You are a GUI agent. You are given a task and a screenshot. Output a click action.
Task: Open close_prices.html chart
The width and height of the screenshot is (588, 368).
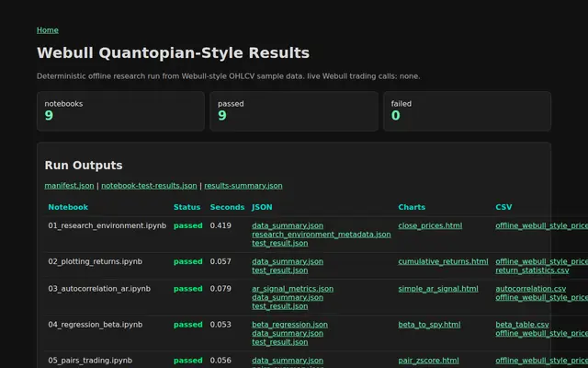pos(430,225)
